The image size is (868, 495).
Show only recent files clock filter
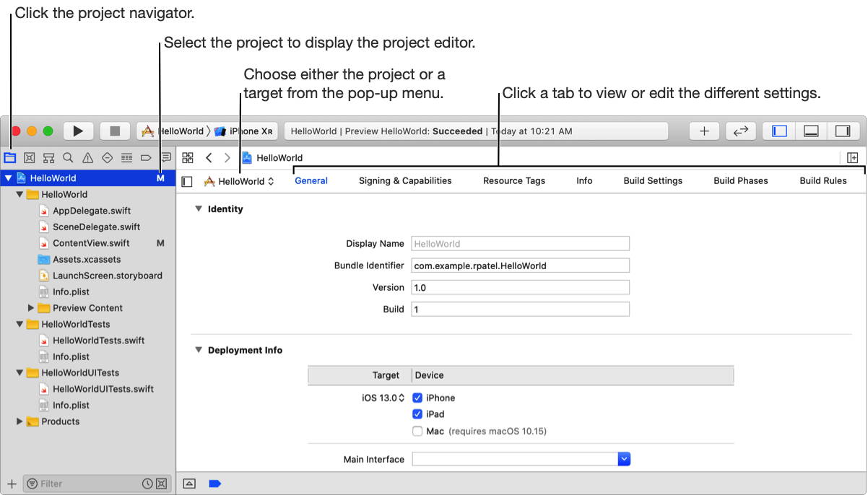click(147, 483)
